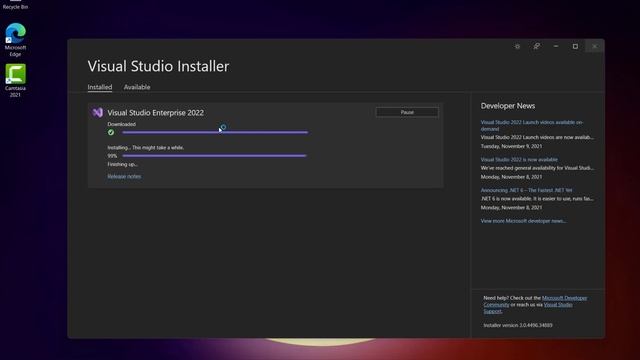Pause the Visual Studio installation
The height and width of the screenshot is (360, 640).
click(407, 112)
